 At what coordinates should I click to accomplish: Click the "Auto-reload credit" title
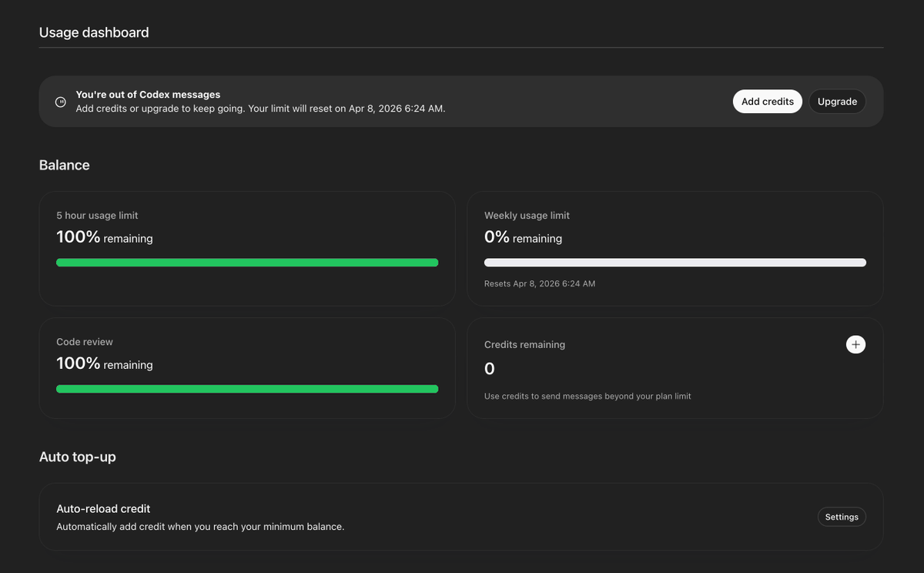(x=103, y=509)
